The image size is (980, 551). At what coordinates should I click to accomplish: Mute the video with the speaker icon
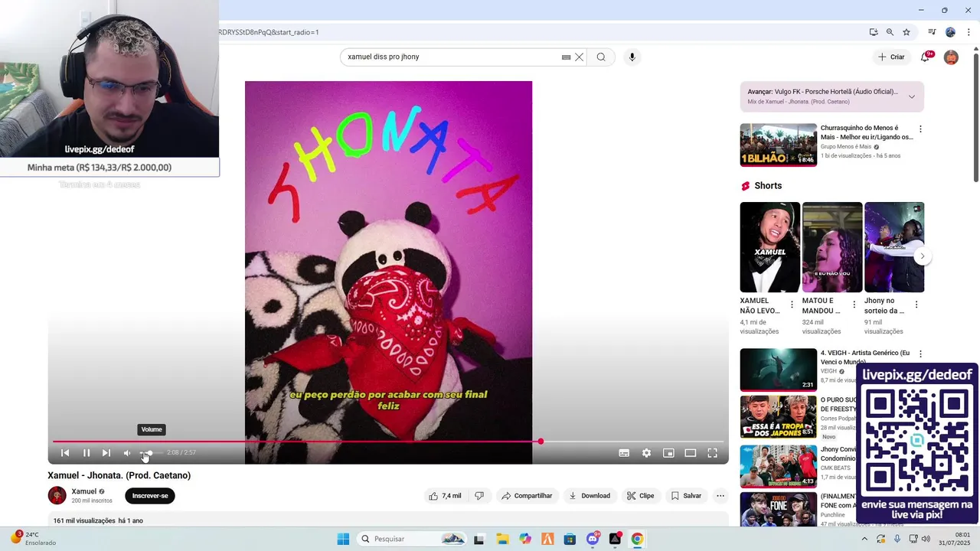coord(127,453)
